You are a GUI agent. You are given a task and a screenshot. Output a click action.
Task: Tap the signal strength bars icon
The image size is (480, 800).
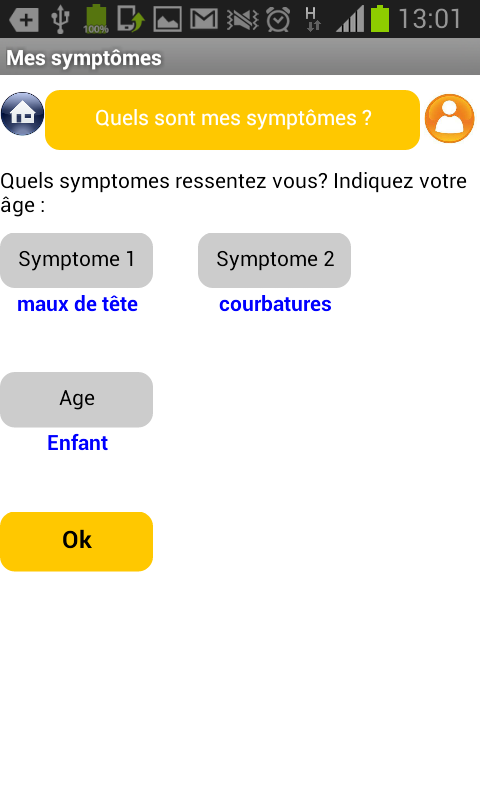(350, 19)
